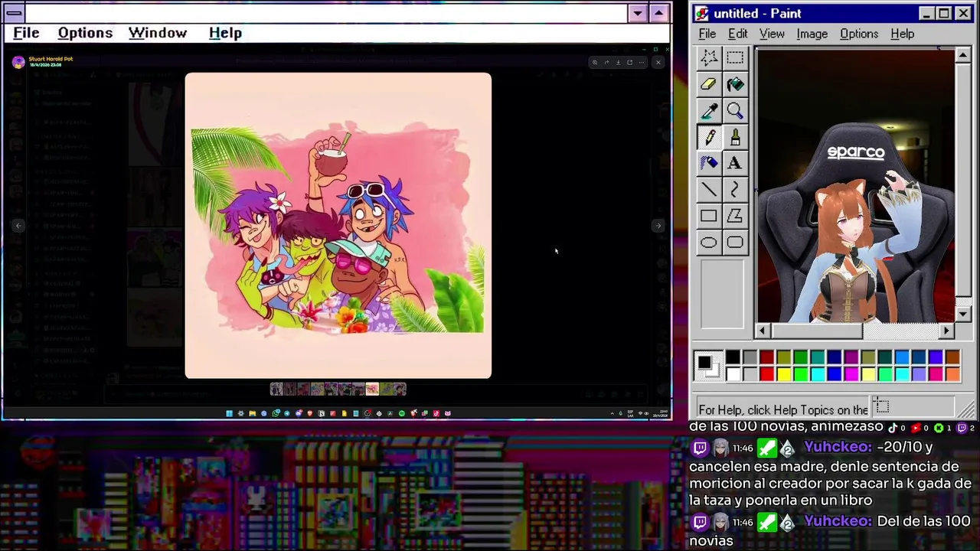The width and height of the screenshot is (980, 551).
Task: Open the File menu in Paint
Action: pyautogui.click(x=707, y=34)
